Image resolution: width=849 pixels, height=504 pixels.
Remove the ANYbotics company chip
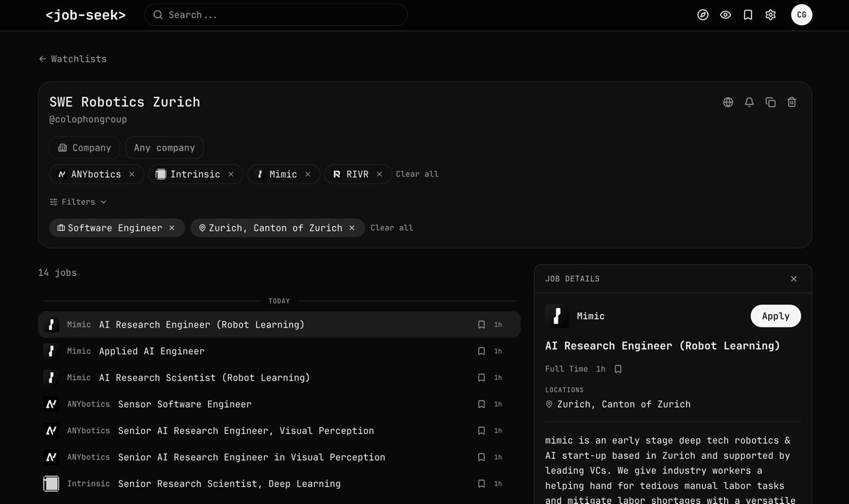pyautogui.click(x=132, y=174)
